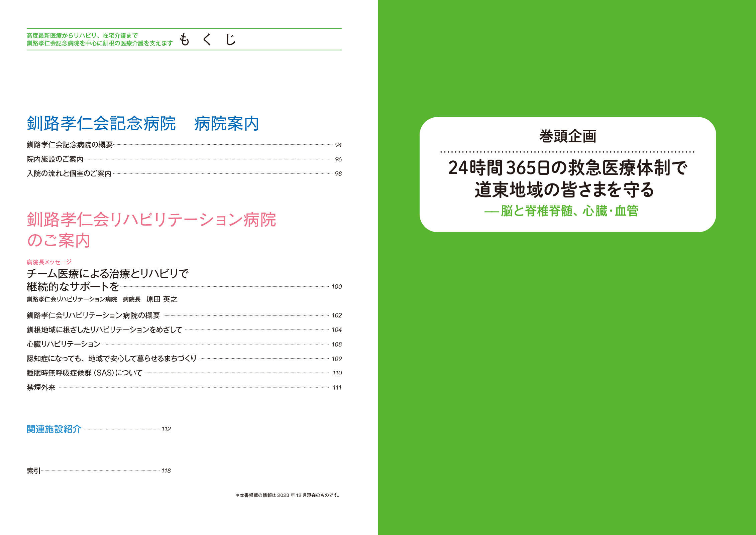Click the もくじ heading
The width and height of the screenshot is (756, 535).
[x=208, y=39]
